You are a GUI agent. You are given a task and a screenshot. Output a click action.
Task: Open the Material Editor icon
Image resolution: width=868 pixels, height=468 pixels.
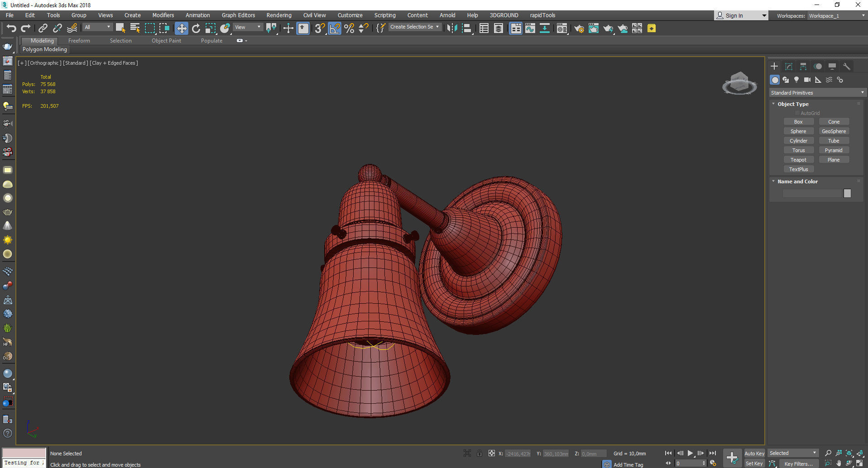click(x=562, y=29)
